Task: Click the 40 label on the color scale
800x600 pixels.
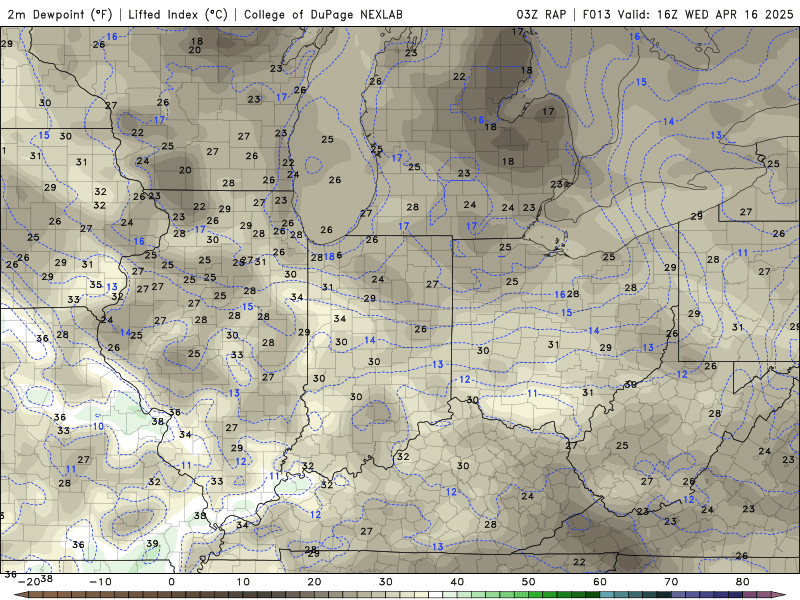Action: pos(457,582)
